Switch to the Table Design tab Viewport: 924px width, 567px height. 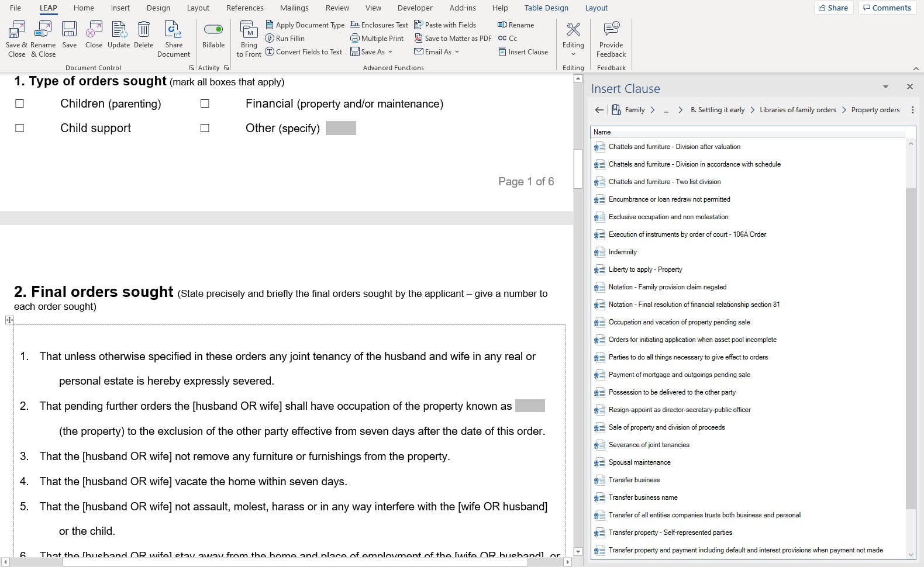click(546, 8)
